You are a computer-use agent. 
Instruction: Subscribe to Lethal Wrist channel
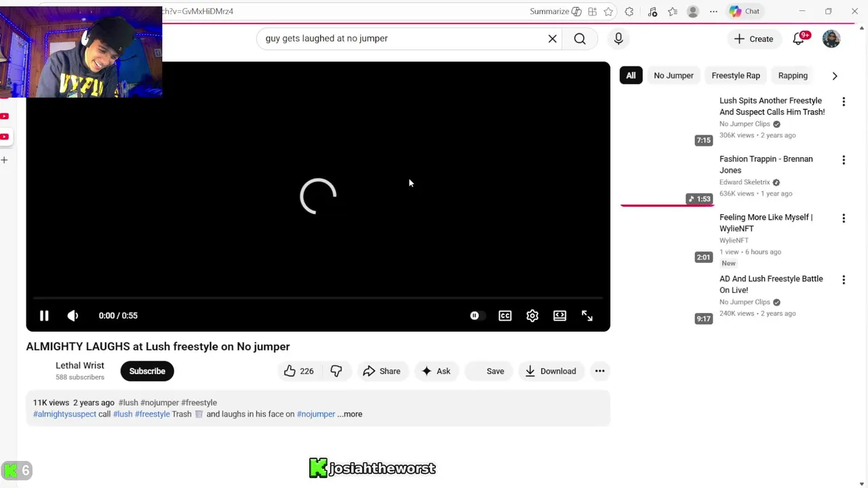147,371
